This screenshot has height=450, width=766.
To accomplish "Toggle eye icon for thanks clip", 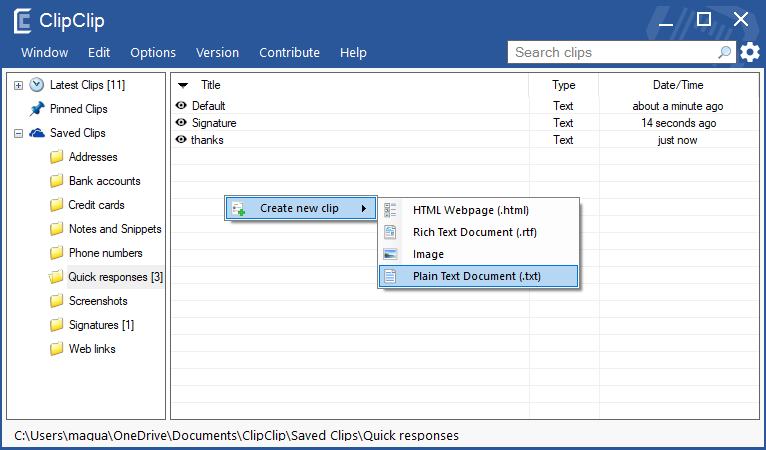I will tap(181, 140).
